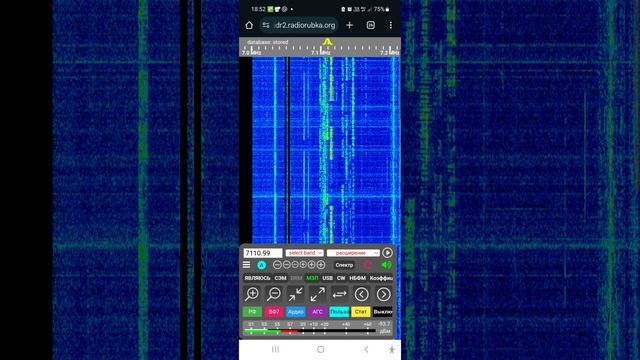Open the hamburger menu in receiver panel
This screenshot has height=360, width=640.
(x=247, y=265)
